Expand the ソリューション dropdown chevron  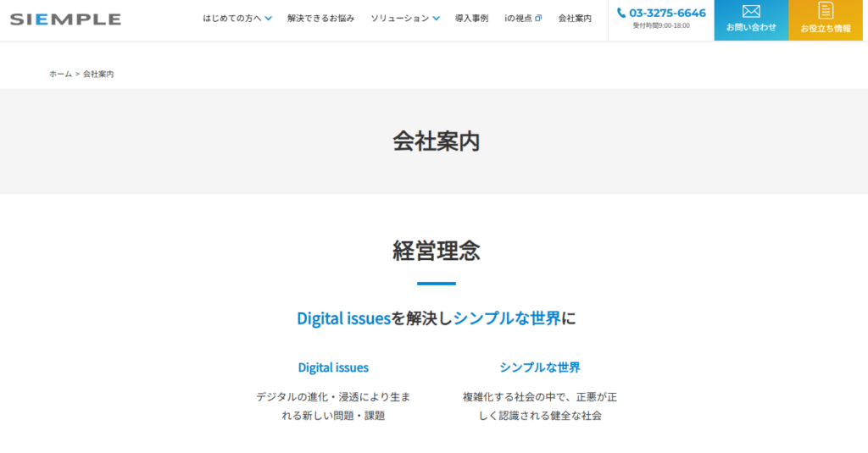437,19
